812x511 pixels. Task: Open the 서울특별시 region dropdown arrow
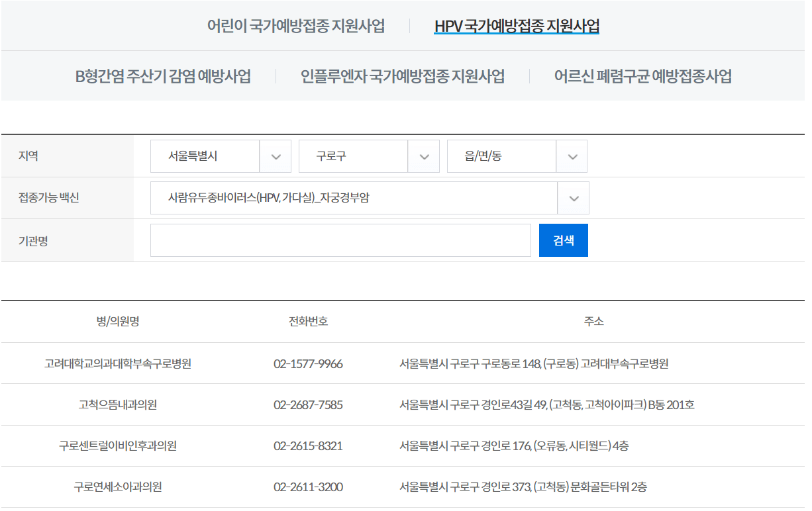click(x=275, y=156)
